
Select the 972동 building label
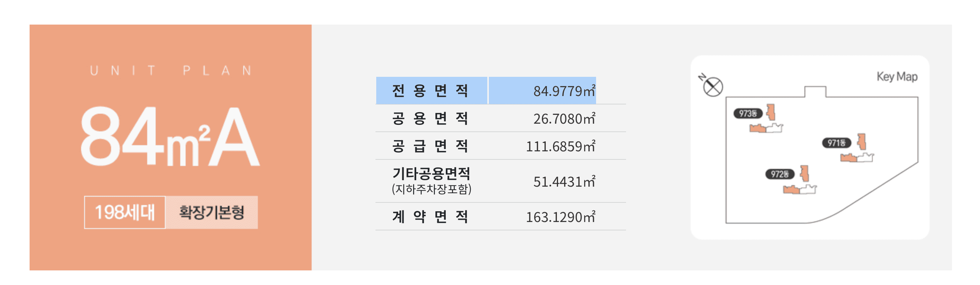tap(779, 174)
